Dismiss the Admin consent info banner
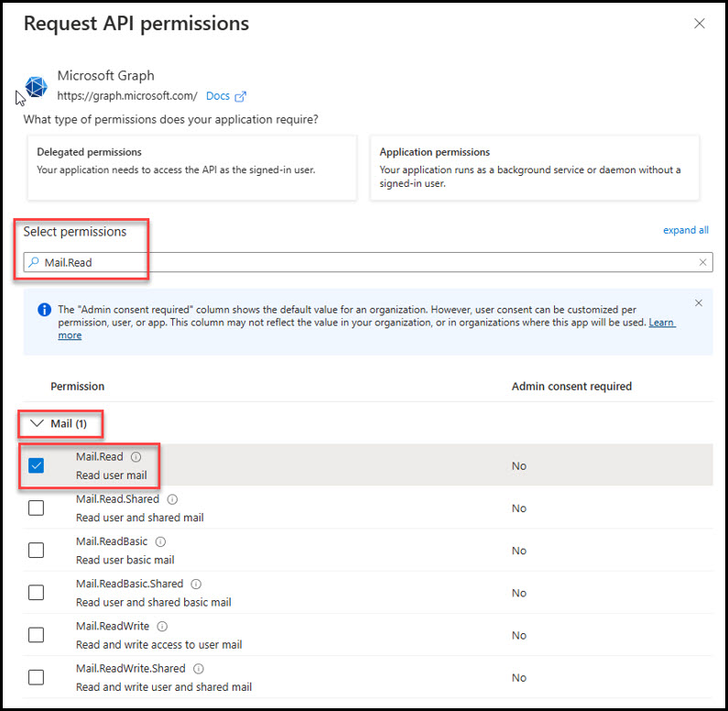This screenshot has width=728, height=711. [699, 302]
